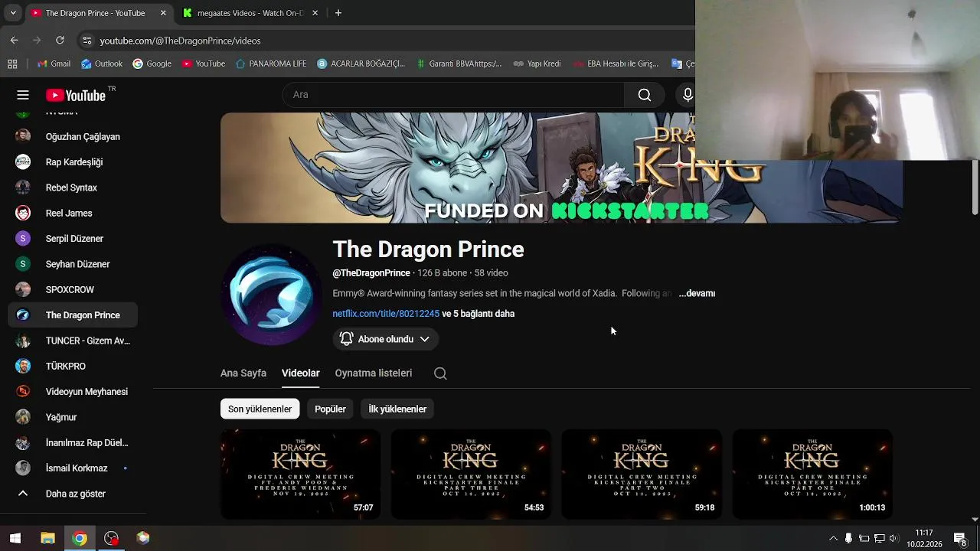
Task: Click ve 5 bağlantı daha links
Action: pos(478,314)
